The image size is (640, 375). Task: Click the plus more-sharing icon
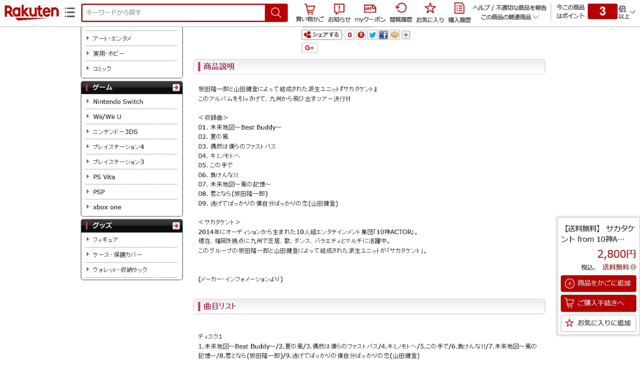click(x=406, y=35)
